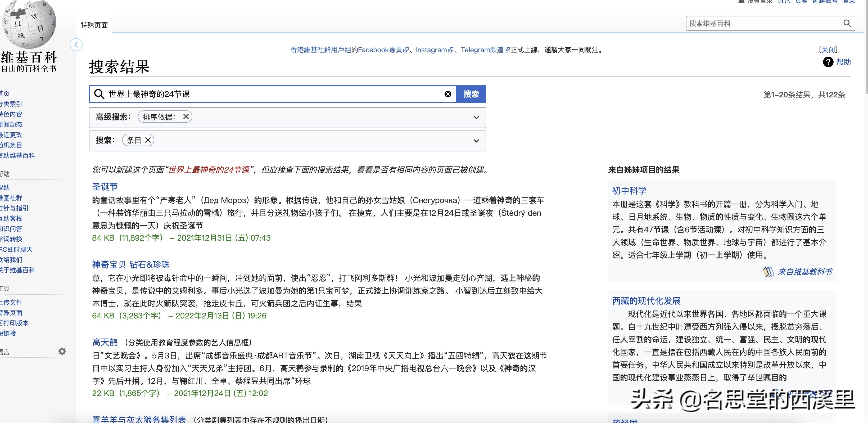Screen dimensions: 868x423
Task: Remove the 排序依据 filter chip
Action: 186,117
